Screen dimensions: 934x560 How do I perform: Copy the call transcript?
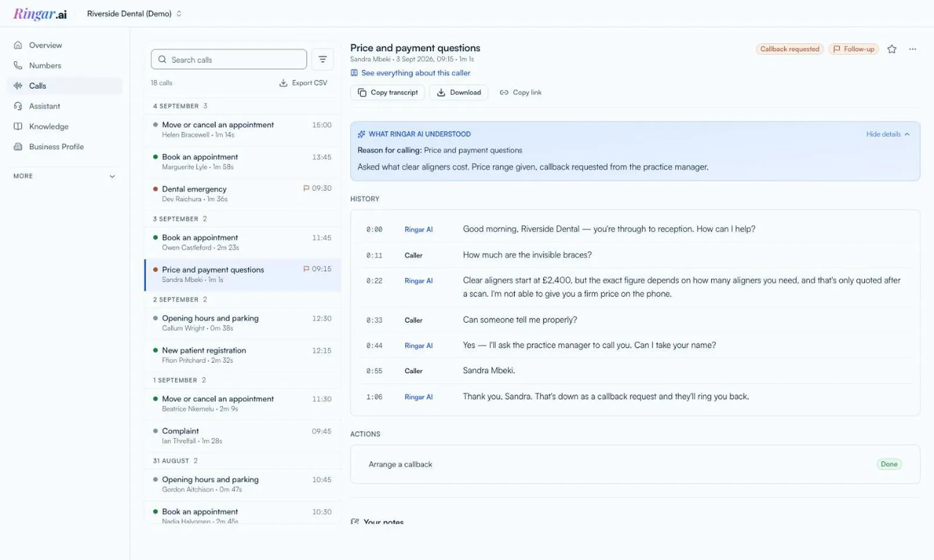point(388,92)
